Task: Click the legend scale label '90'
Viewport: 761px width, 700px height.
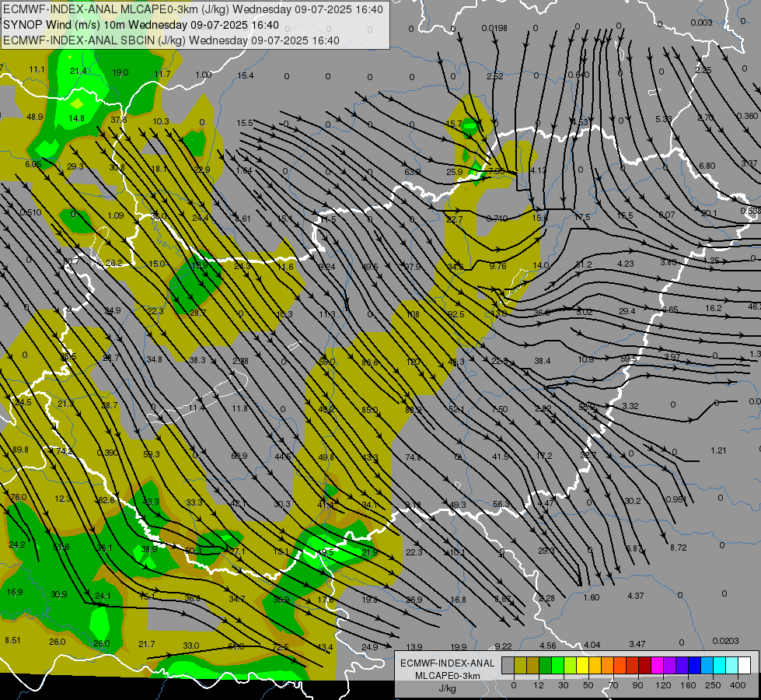Action: pyautogui.click(x=637, y=685)
